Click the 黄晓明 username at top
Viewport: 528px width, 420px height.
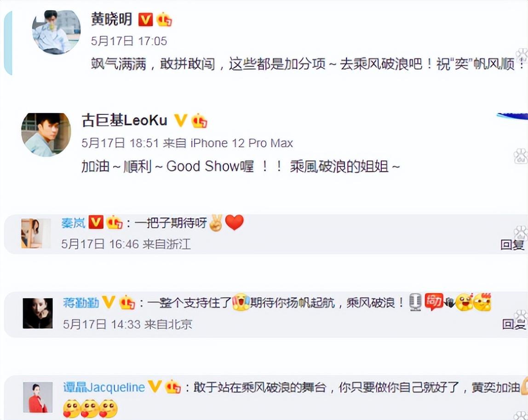coord(112,19)
